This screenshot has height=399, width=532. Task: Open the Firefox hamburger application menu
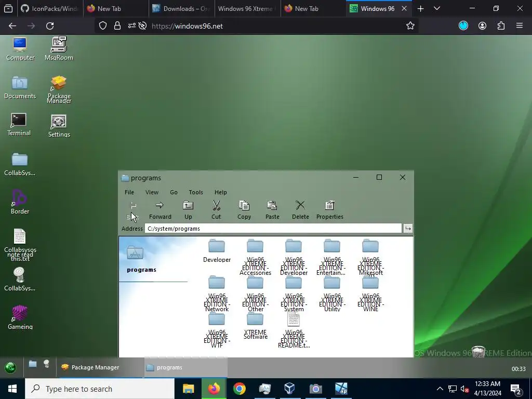519,26
